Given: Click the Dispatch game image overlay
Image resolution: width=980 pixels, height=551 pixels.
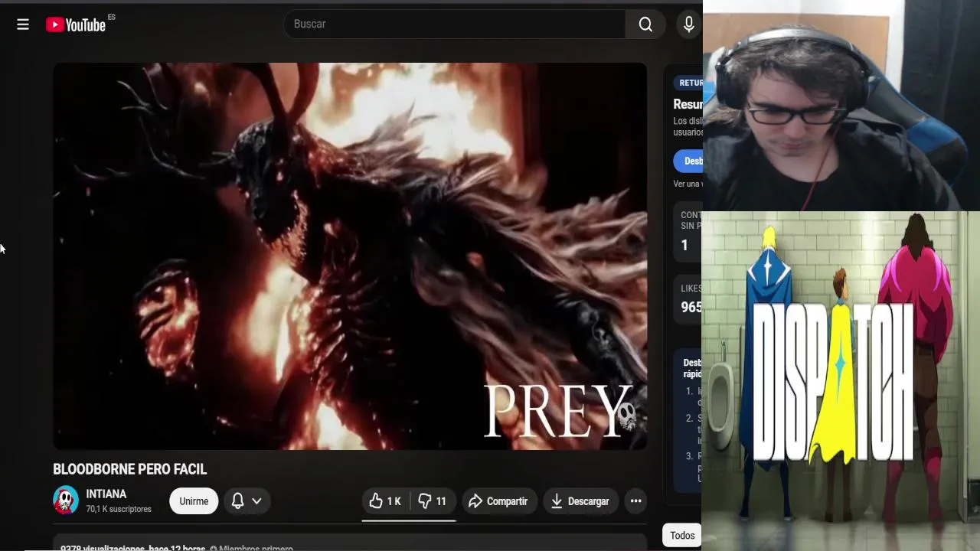Looking at the screenshot, I should [x=841, y=381].
